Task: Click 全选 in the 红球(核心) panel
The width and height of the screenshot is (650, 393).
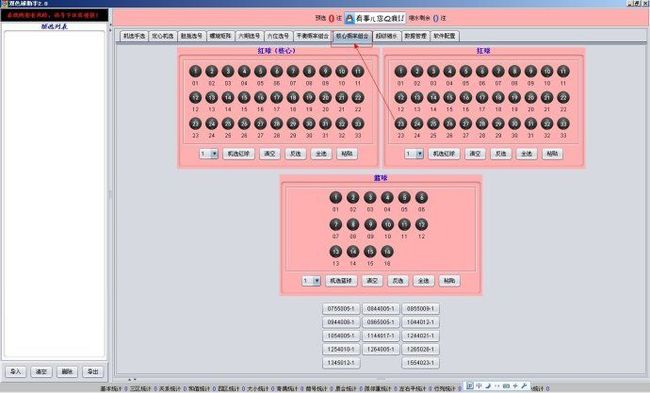Action: [321, 154]
